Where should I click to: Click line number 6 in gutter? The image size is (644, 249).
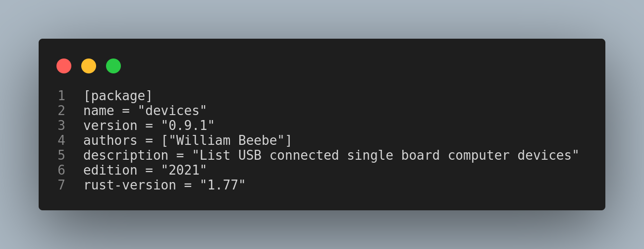pyautogui.click(x=61, y=170)
